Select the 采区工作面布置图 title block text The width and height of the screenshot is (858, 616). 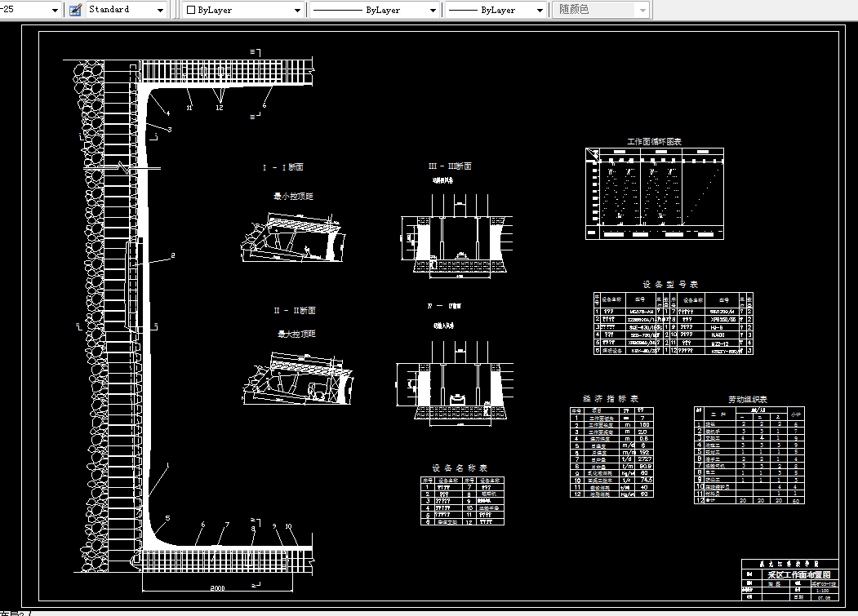tap(799, 575)
